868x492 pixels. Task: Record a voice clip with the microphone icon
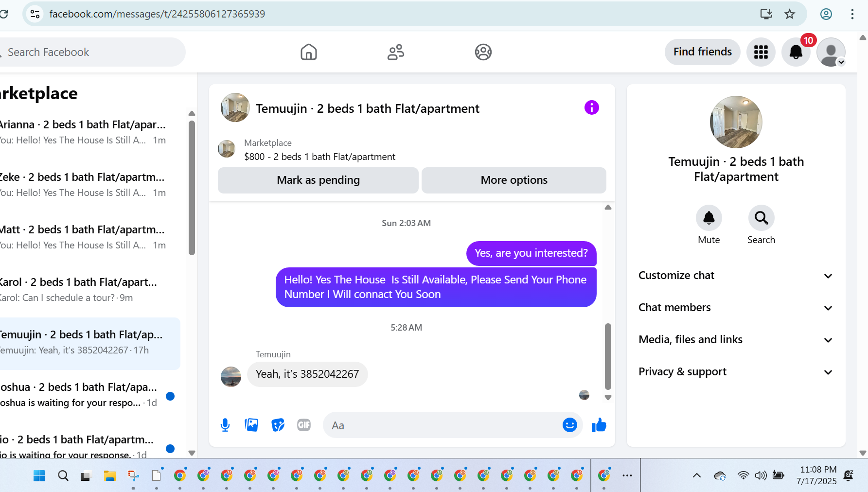[225, 425]
